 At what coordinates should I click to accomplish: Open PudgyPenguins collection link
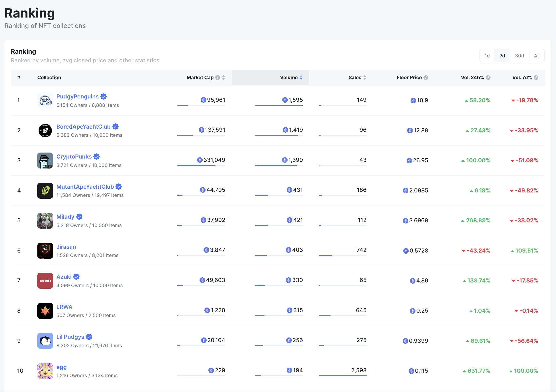point(78,97)
